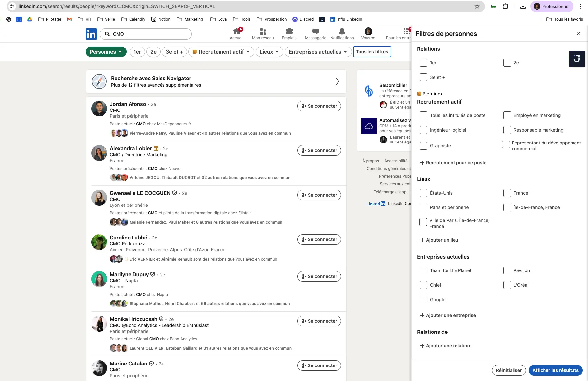Open Chrome downloads icon
Image resolution: width=588 pixels, height=381 pixels.
[x=523, y=6]
